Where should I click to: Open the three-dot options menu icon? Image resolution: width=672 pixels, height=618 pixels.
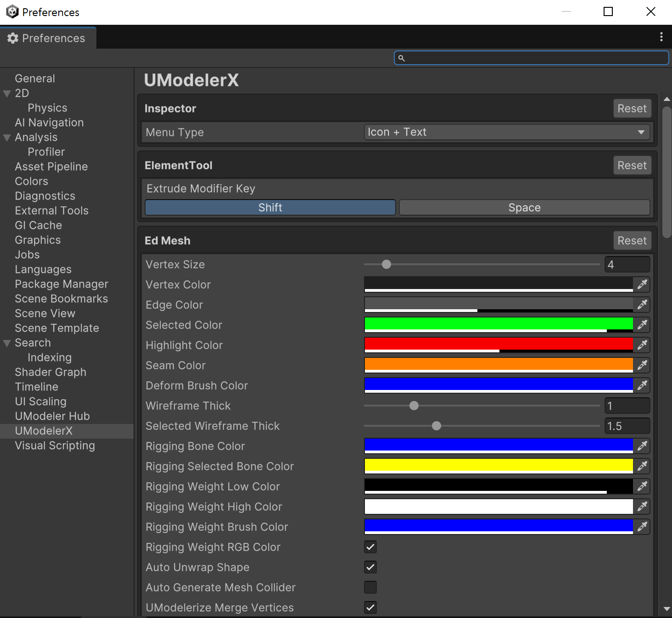coord(661,37)
